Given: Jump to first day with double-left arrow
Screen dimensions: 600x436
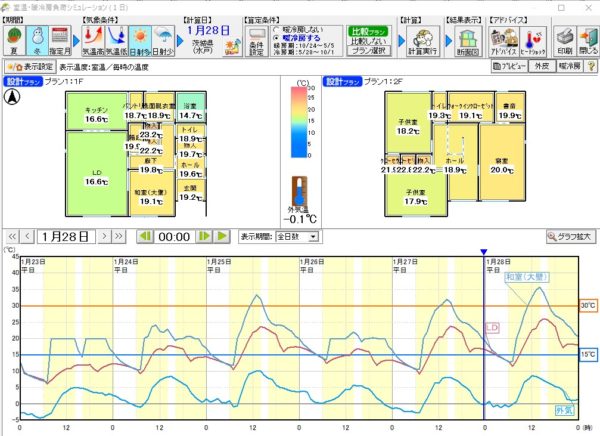Looking at the screenshot, I should point(12,236).
